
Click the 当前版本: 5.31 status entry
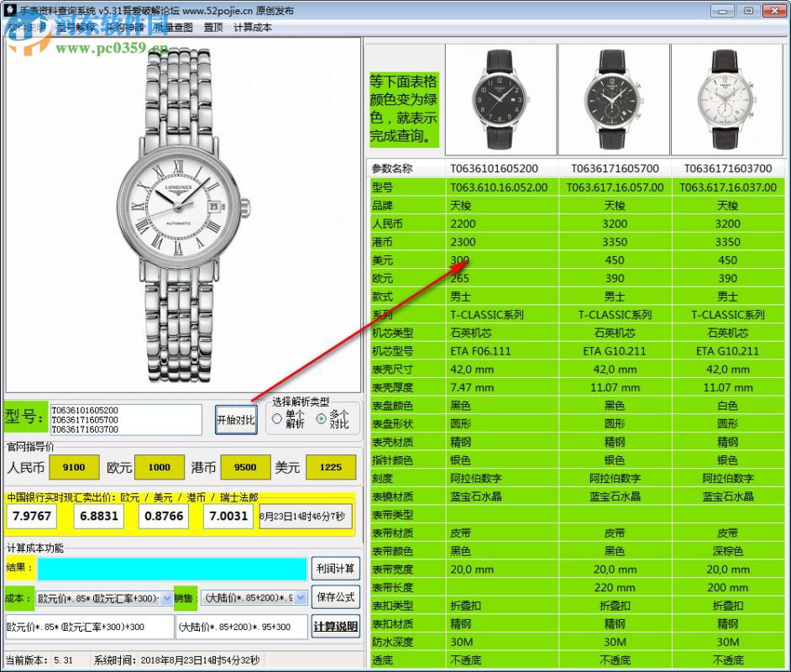coord(39,660)
